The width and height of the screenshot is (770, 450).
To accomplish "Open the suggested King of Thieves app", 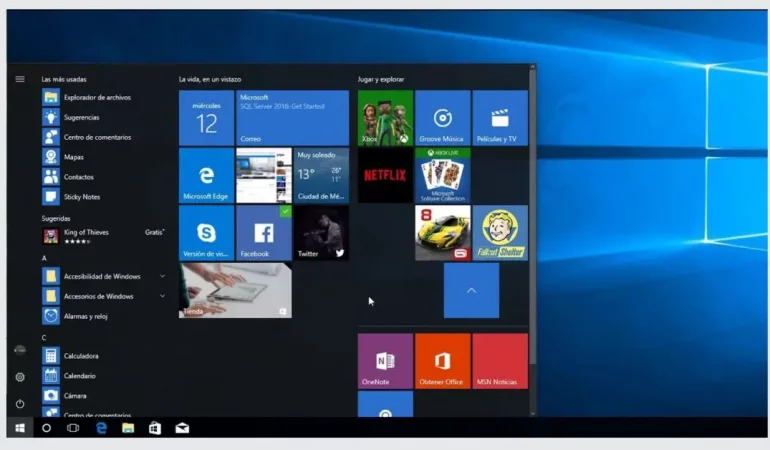I will pos(103,236).
